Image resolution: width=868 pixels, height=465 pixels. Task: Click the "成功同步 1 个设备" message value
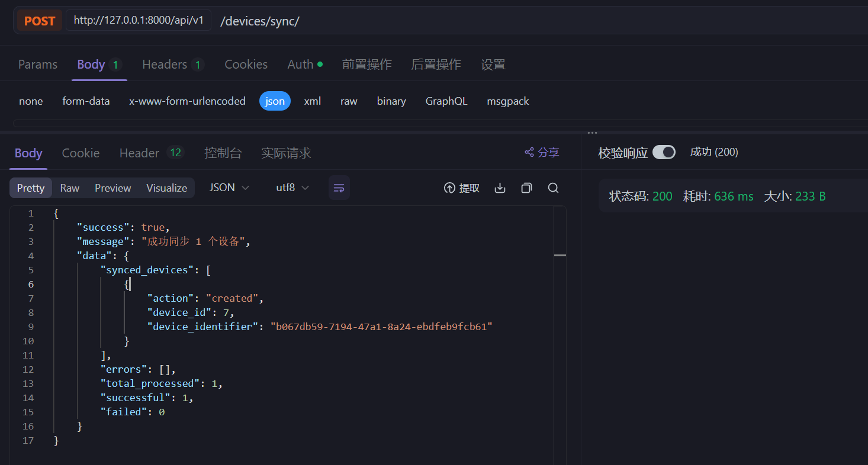tap(193, 241)
